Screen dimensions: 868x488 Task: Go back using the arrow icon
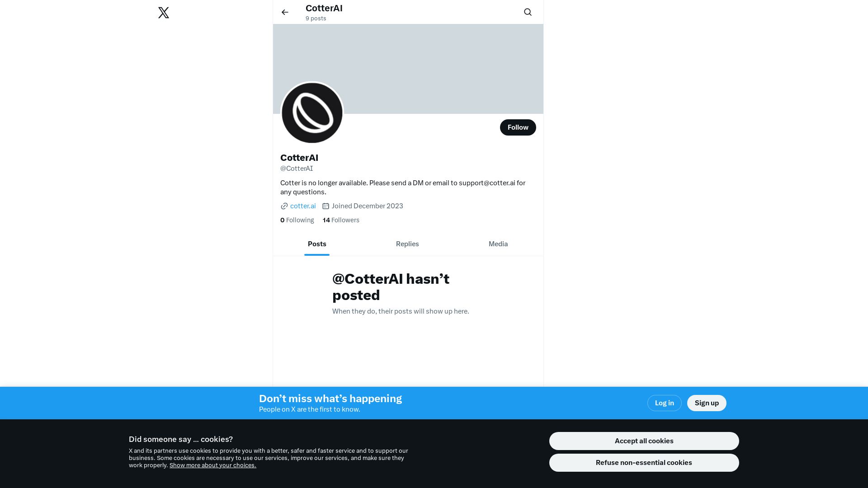[285, 12]
